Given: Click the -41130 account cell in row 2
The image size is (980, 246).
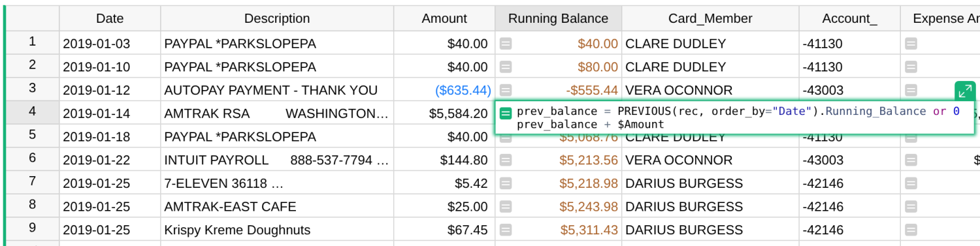Looking at the screenshot, I should coord(849,67).
